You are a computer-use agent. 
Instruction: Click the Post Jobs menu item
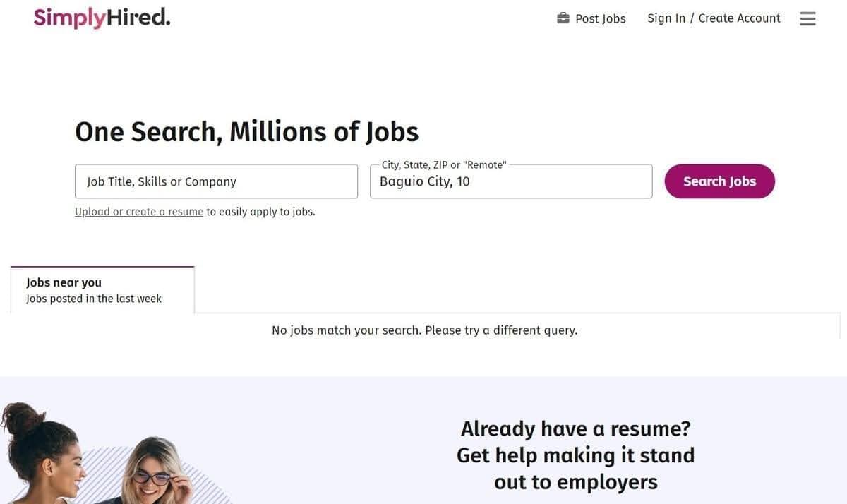[x=601, y=18]
